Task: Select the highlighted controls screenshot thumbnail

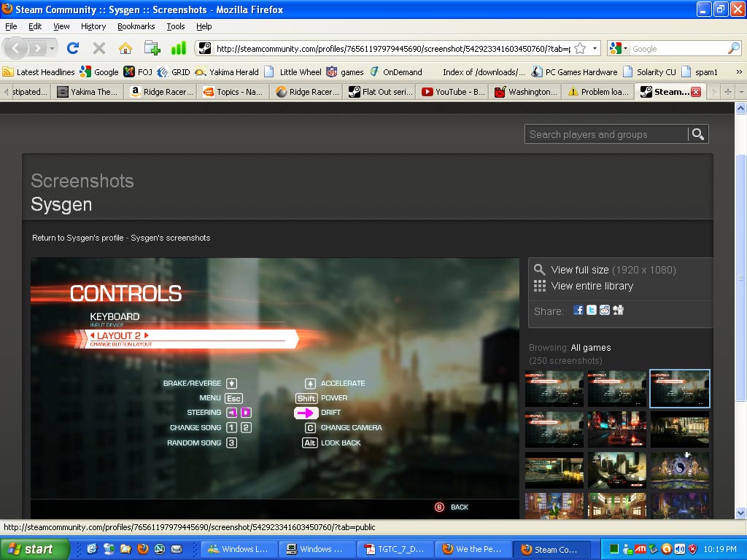Action: (x=679, y=389)
